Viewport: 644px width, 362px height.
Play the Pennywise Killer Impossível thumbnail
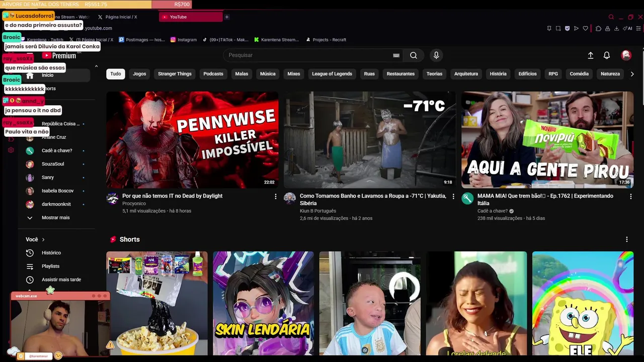[x=192, y=140]
